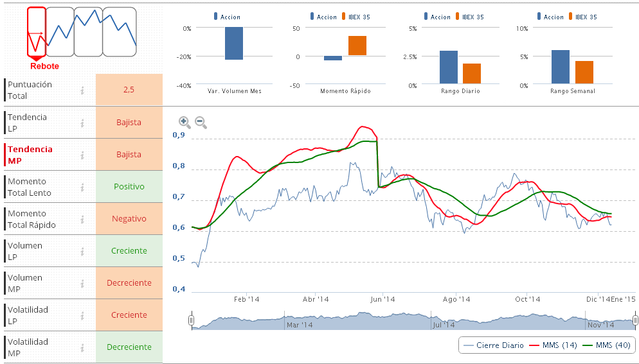Viewport: 639px width, 364px height.
Task: Show info for Volumen LP row
Action: tap(82, 251)
